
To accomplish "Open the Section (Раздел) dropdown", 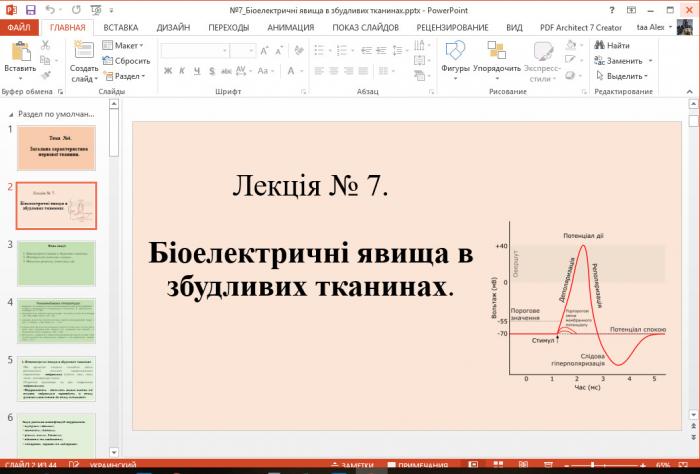I will [x=127, y=76].
